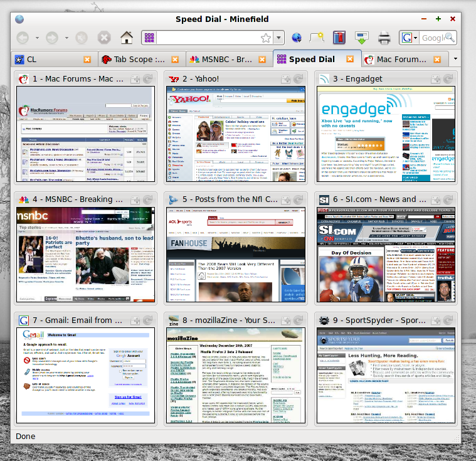
Task: Open the SportSpyder dial thumbnail
Action: click(386, 375)
